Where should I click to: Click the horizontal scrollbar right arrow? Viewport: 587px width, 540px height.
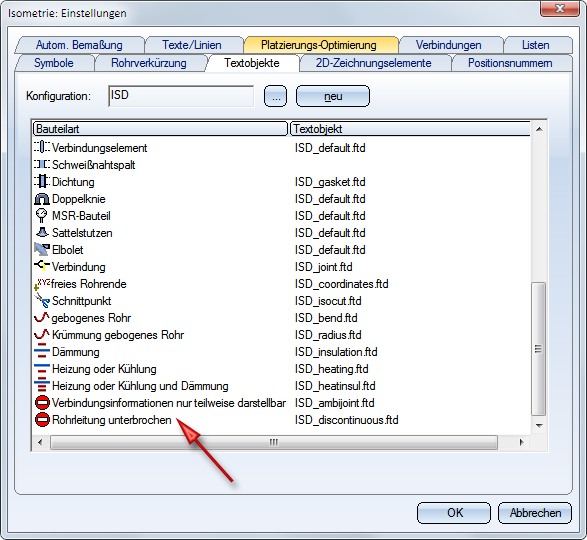tap(521, 442)
